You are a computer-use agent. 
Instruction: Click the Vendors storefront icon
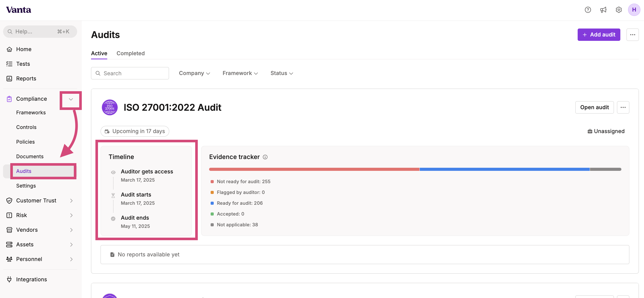click(x=9, y=230)
